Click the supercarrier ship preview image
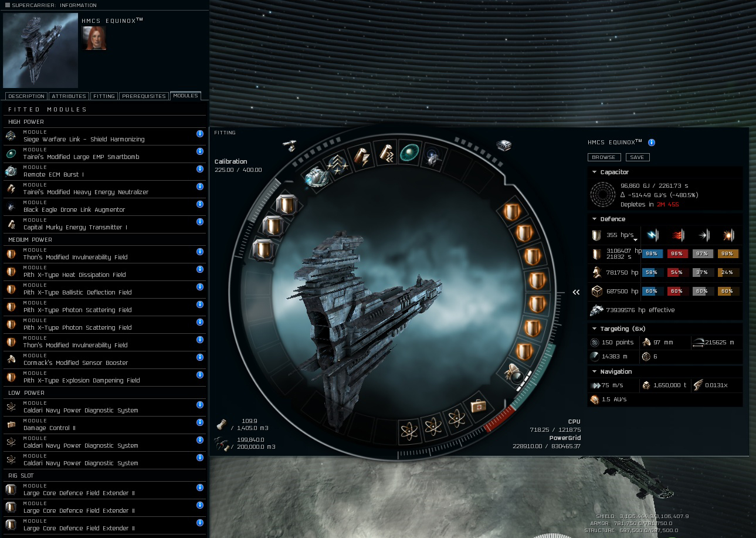Viewport: 756px width, 538px height. tap(40, 50)
